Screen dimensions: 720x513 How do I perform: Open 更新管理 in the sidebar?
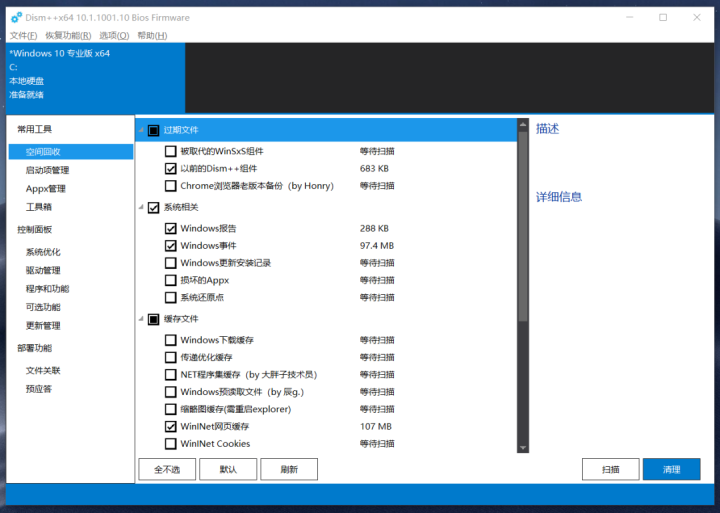coord(43,325)
